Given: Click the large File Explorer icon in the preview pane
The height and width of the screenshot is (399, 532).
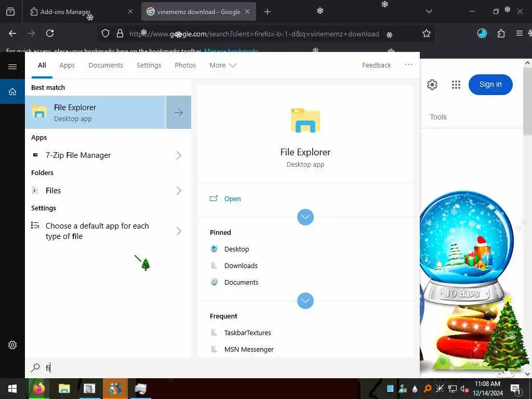Looking at the screenshot, I should pos(305,120).
